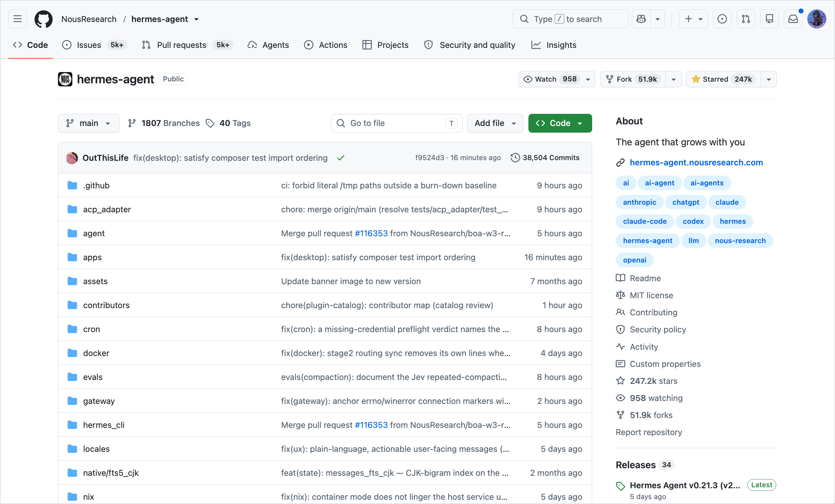The width and height of the screenshot is (835, 504).
Task: Open the repositories icon in header
Action: [770, 19]
